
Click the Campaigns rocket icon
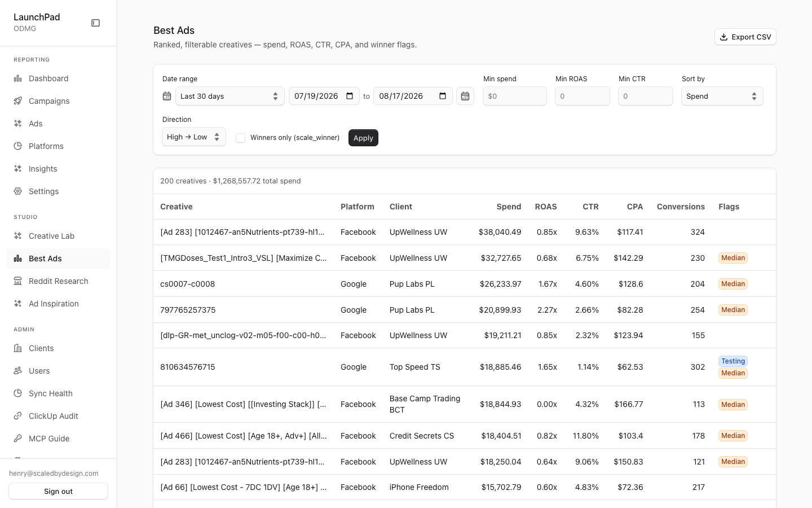(x=18, y=101)
